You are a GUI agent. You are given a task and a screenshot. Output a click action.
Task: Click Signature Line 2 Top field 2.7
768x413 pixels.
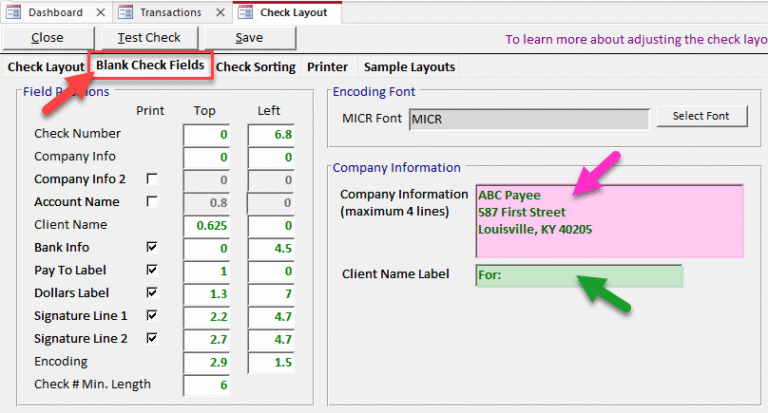(206, 340)
